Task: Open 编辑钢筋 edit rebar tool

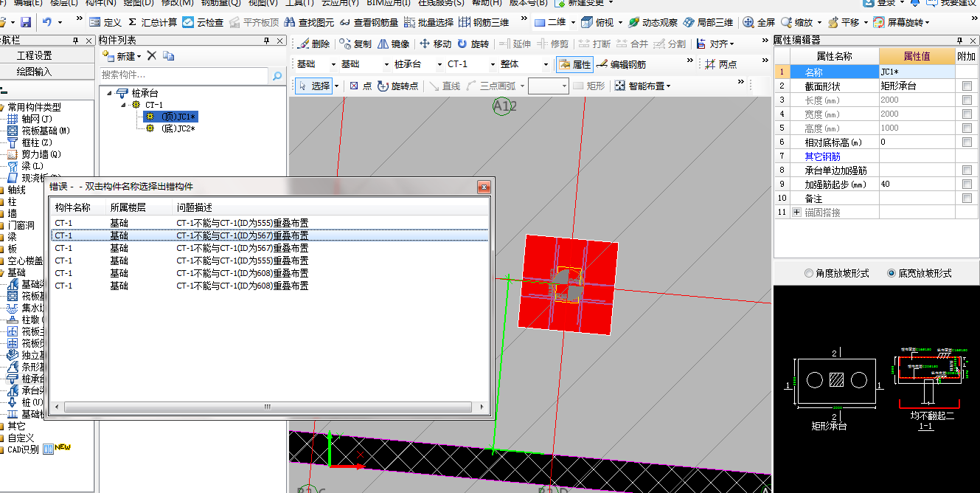Action: coord(621,64)
